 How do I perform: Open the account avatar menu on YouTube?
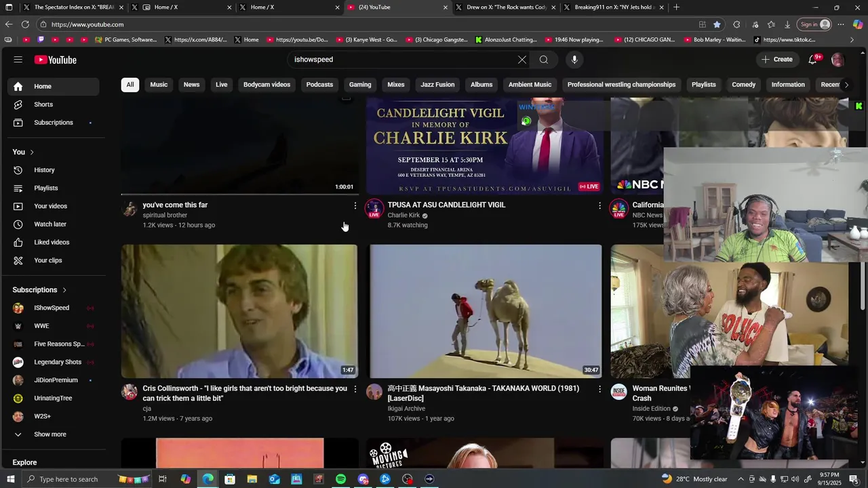(837, 60)
